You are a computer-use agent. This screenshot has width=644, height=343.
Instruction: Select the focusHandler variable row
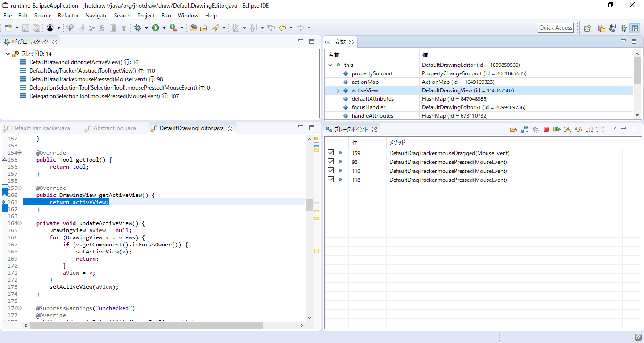(x=479, y=107)
